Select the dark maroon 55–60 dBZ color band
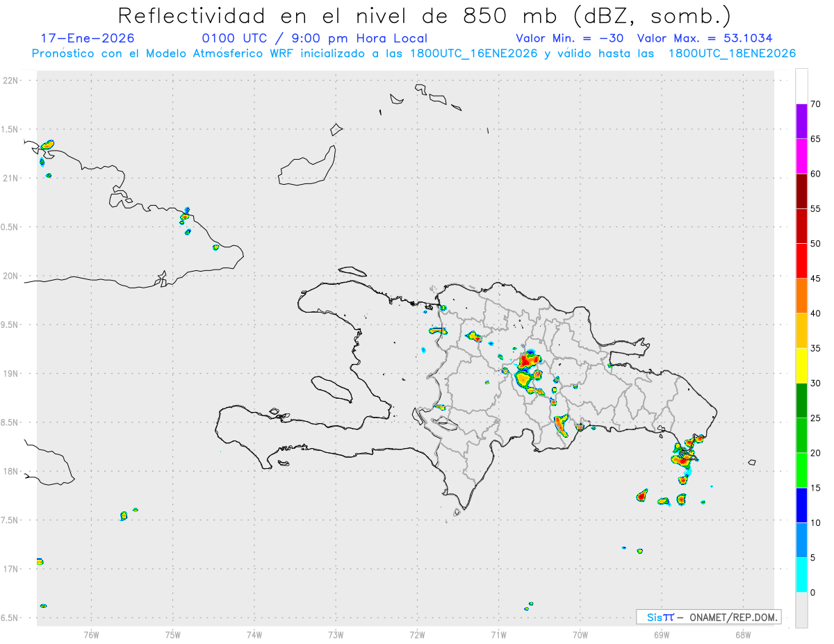This screenshot has width=834, height=644. [801, 191]
